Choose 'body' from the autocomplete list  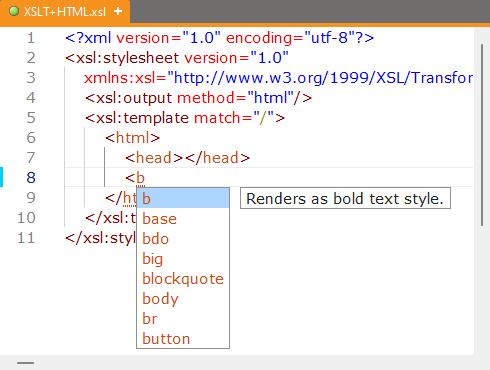coord(183,299)
